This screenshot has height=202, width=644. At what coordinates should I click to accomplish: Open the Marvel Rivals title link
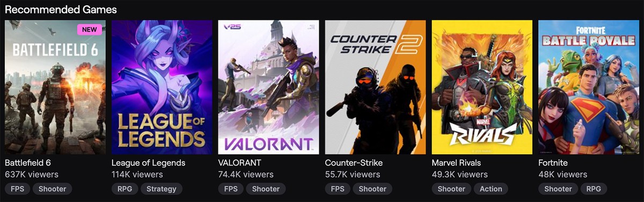click(x=456, y=162)
